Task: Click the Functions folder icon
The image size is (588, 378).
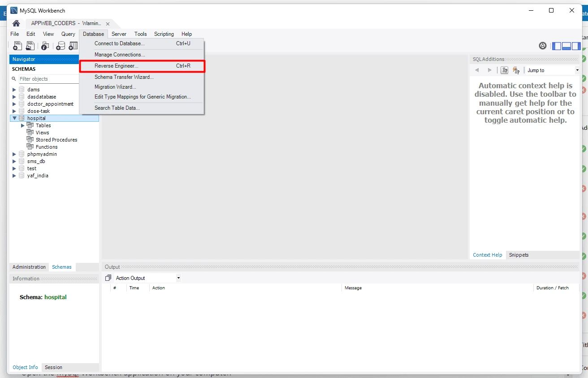Action: tap(30, 147)
